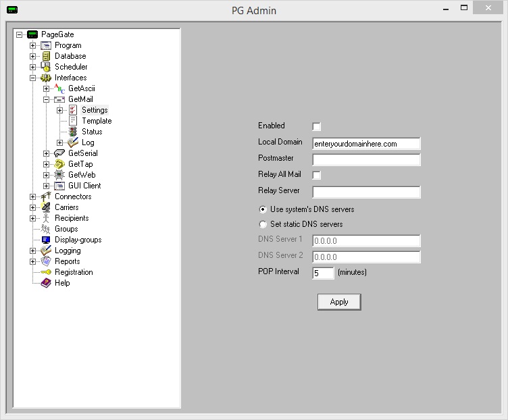Click the Logging book icon
508x420 pixels.
click(46, 251)
